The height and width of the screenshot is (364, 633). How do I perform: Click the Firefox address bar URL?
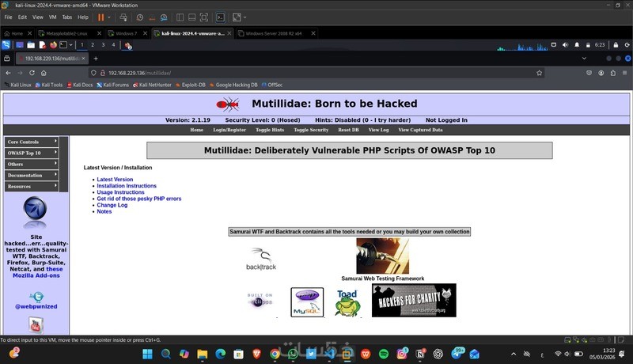point(140,73)
